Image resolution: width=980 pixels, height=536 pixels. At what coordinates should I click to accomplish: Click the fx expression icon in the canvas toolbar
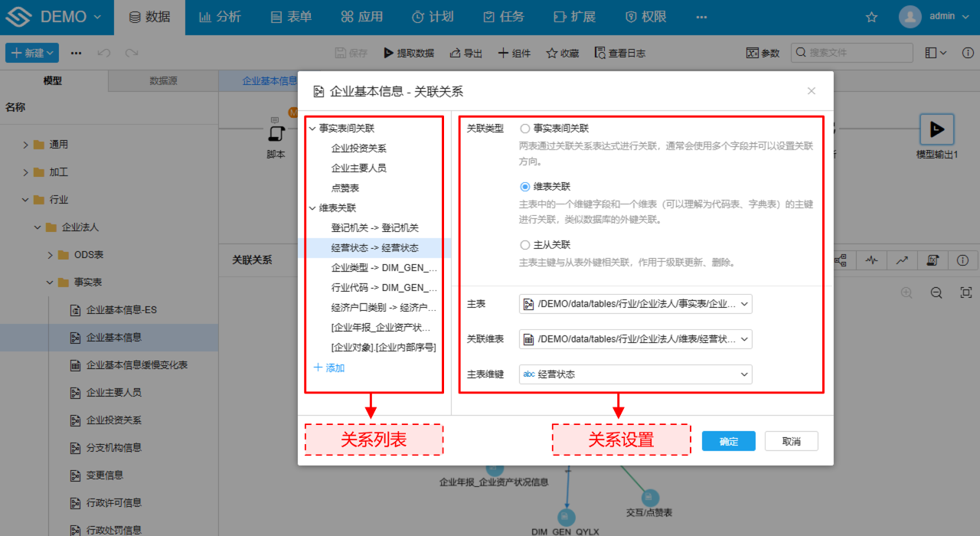pos(933,260)
